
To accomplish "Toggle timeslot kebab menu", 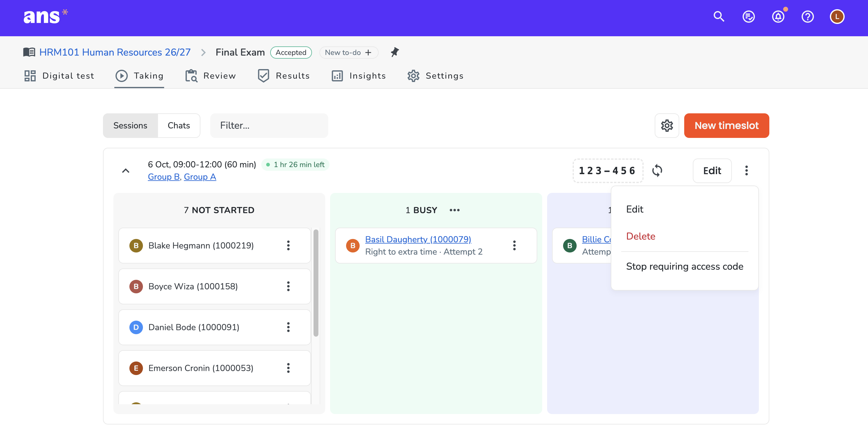I will tap(746, 170).
